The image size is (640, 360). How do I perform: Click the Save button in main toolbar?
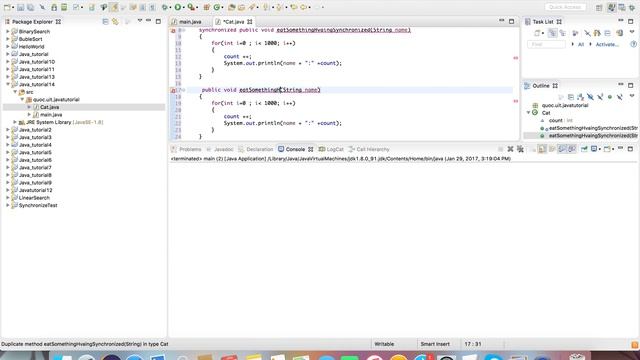tap(20, 7)
